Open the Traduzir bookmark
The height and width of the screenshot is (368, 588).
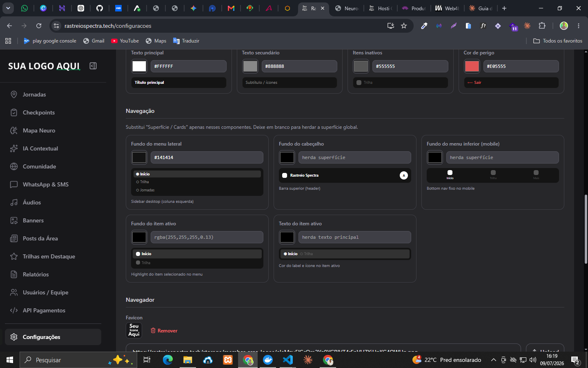(x=186, y=41)
